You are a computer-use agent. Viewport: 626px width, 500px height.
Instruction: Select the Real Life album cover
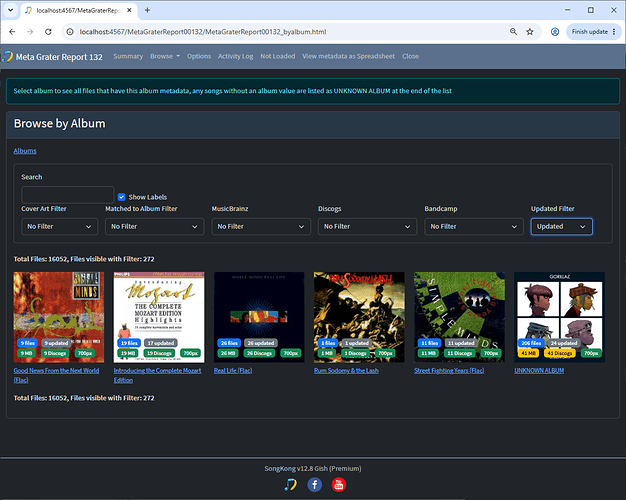click(x=259, y=317)
